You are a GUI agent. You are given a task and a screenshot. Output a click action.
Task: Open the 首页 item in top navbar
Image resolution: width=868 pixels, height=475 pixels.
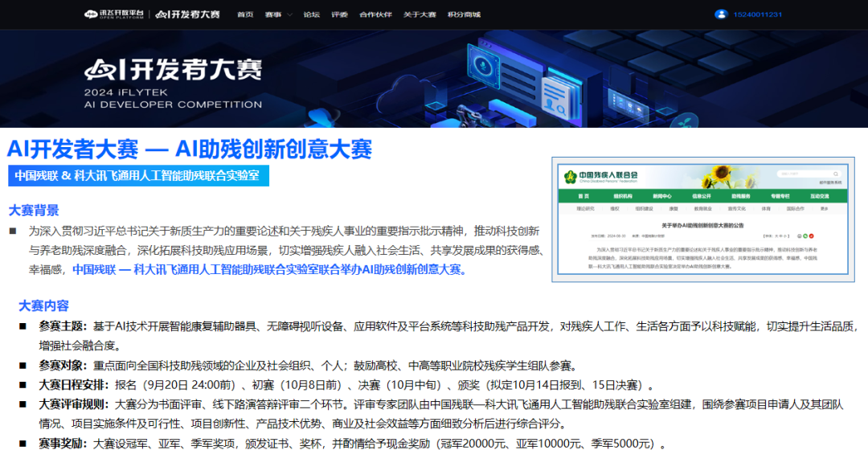[x=245, y=14]
